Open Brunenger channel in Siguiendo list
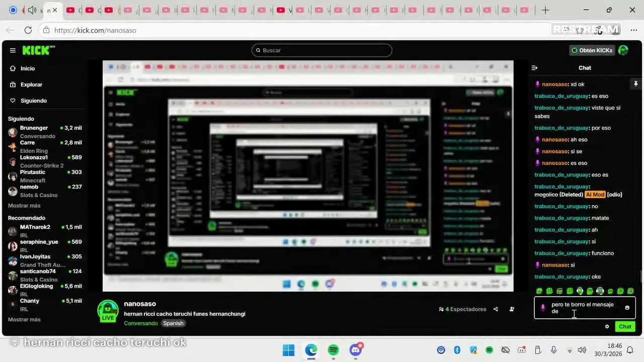The height and width of the screenshot is (362, 644). click(x=44, y=132)
